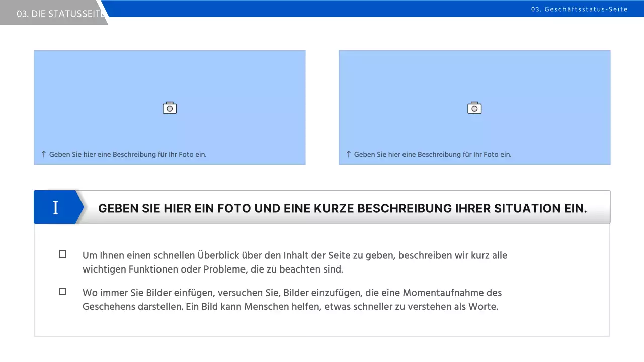The image size is (644, 362).
Task: Expand the information box under the headline
Action: tap(322, 279)
